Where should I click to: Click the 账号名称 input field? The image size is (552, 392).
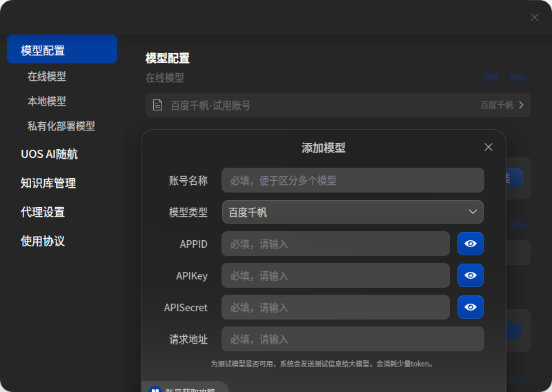point(353,180)
